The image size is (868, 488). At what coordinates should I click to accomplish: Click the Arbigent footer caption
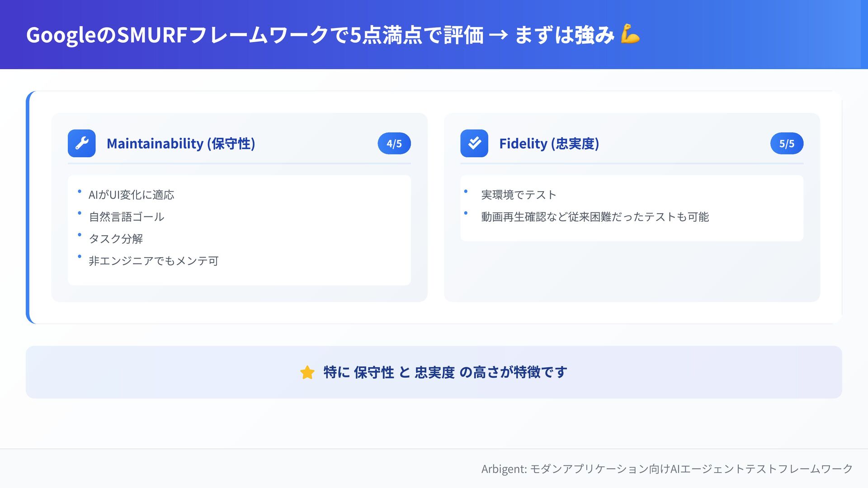point(666,469)
